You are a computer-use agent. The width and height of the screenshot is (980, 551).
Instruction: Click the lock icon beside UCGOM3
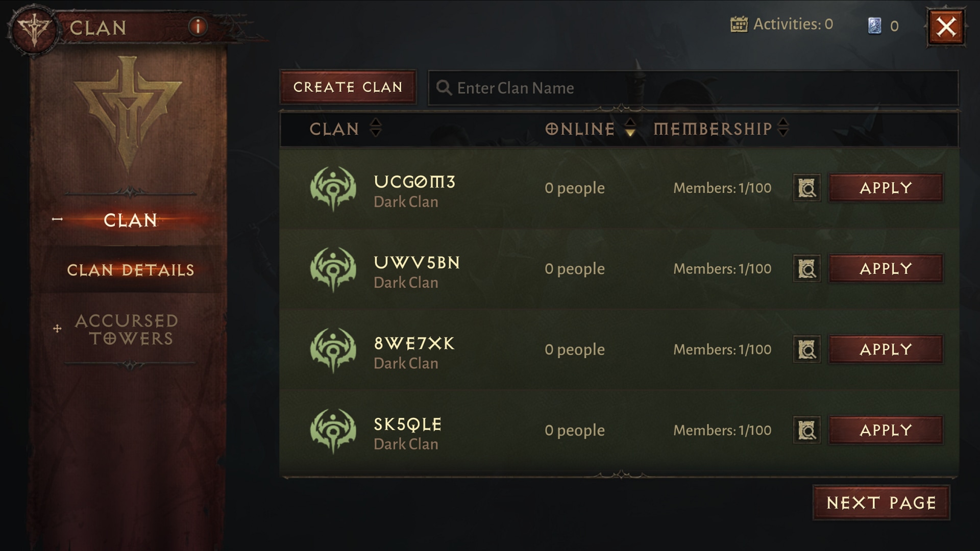point(806,187)
